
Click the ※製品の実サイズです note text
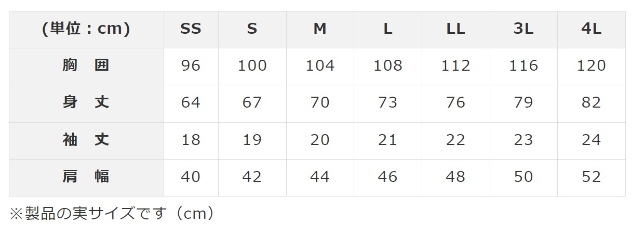[x=112, y=214]
